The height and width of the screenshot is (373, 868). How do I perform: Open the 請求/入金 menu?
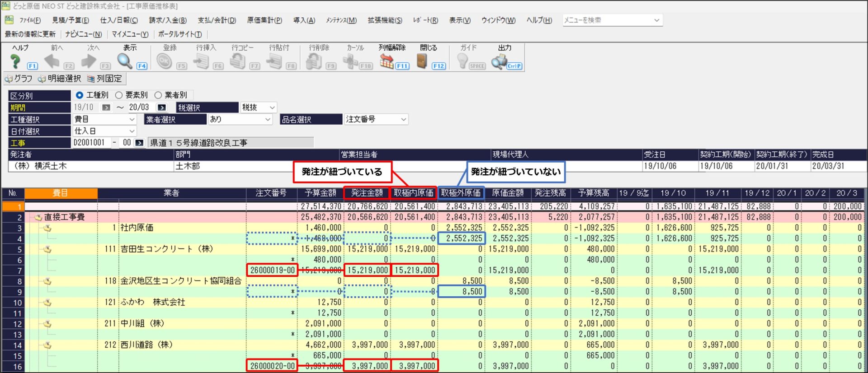(168, 20)
